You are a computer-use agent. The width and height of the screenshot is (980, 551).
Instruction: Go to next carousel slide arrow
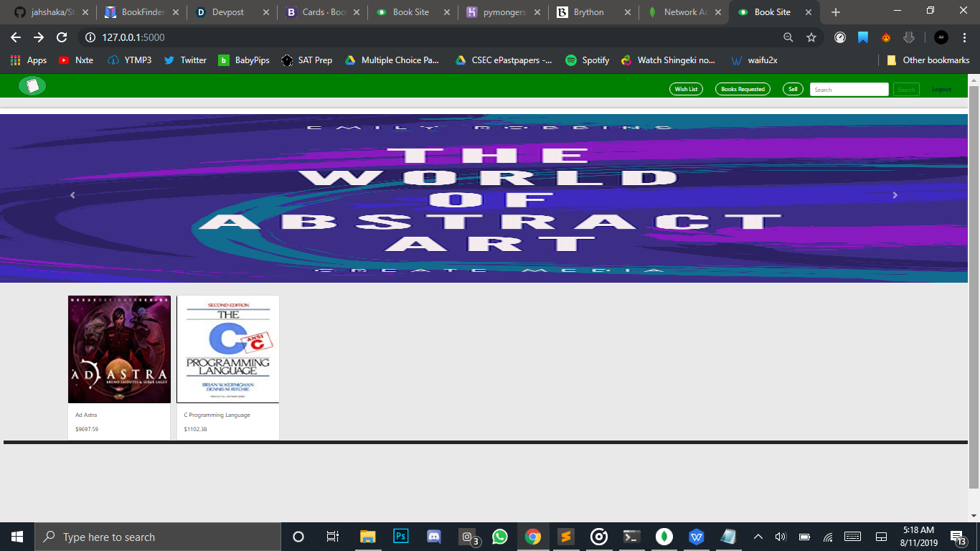pyautogui.click(x=895, y=195)
